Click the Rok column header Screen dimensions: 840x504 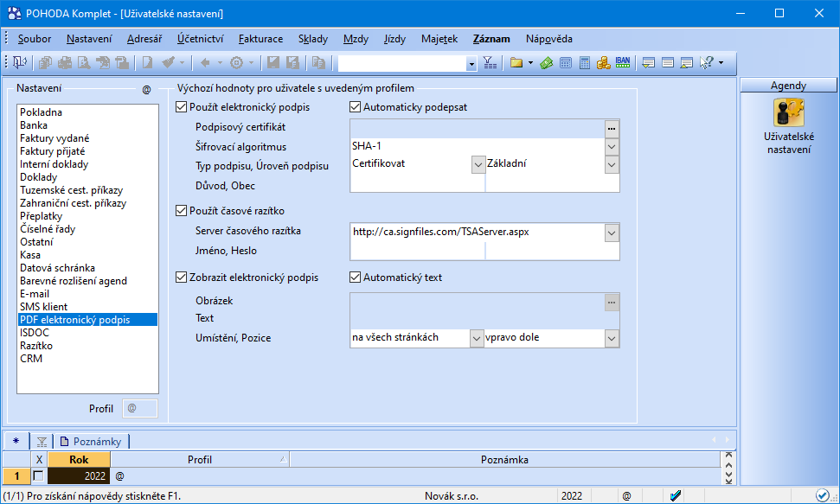pos(79,460)
